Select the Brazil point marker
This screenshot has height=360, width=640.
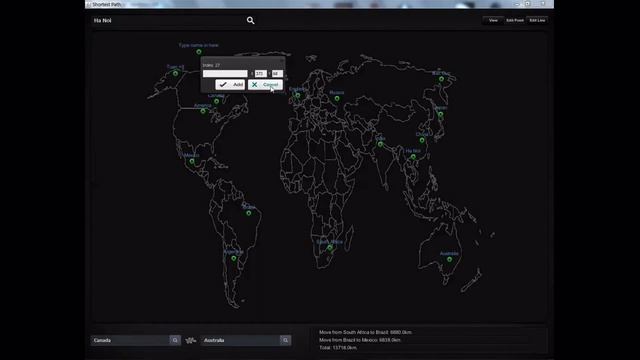[249, 213]
